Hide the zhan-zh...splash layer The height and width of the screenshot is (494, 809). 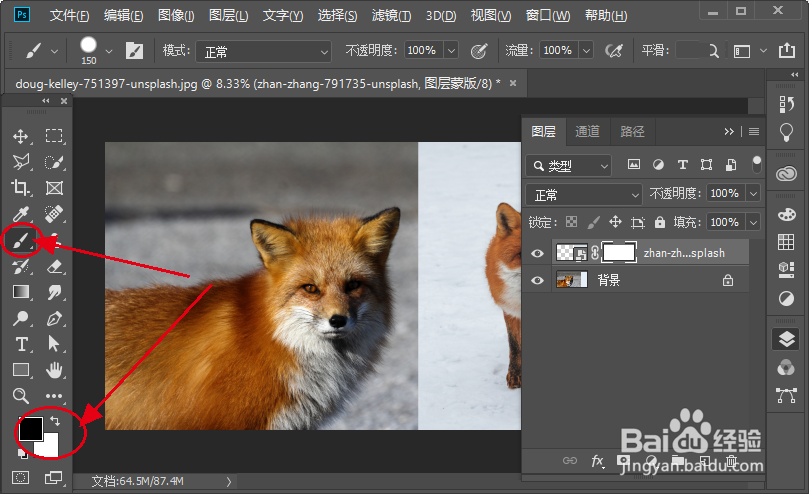pos(538,253)
